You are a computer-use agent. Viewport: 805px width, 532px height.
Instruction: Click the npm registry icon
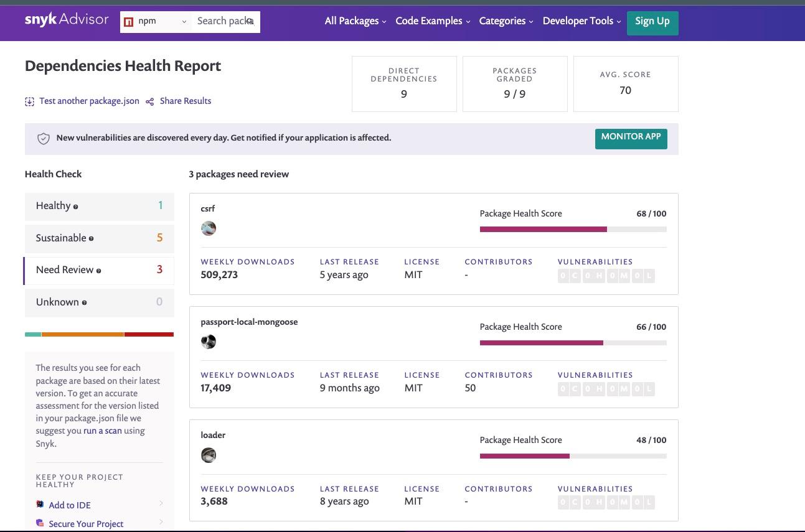(129, 22)
